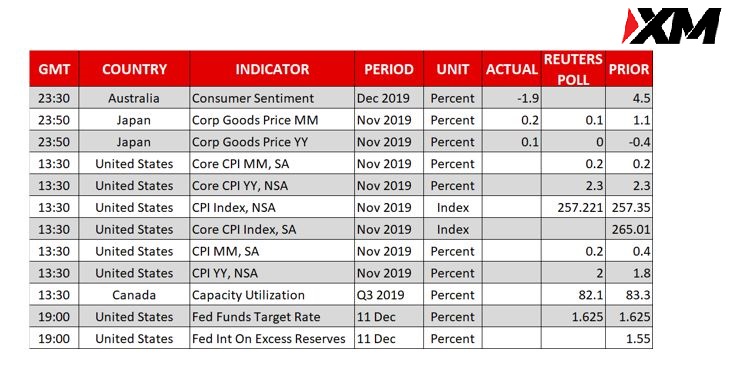Screen dimensions: 730x373
Task: Select Fed Int On Excess Reserves row
Action: tap(341, 339)
